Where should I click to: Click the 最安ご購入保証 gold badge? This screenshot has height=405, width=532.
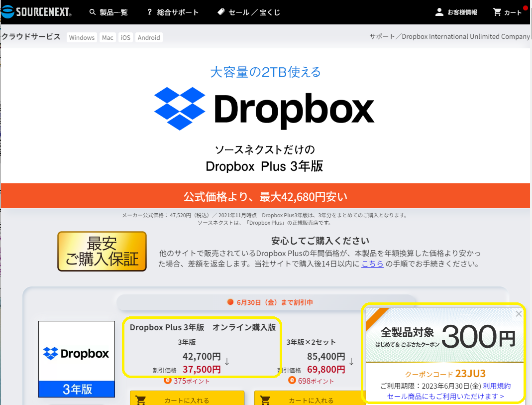tap(102, 251)
